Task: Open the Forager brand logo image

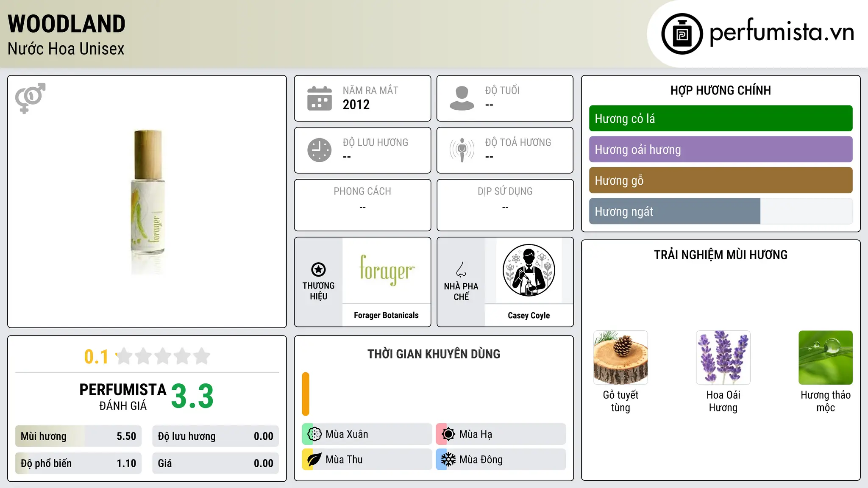Action: (x=386, y=270)
